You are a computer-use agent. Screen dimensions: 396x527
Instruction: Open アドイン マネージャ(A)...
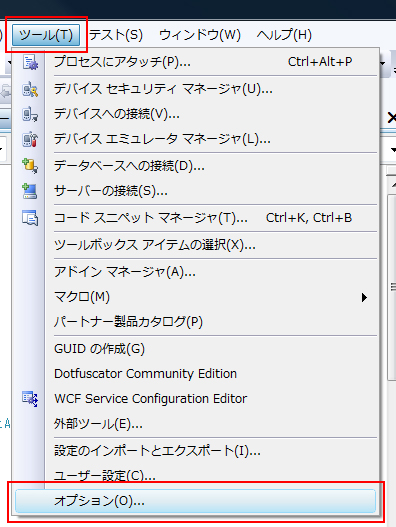pos(196,272)
